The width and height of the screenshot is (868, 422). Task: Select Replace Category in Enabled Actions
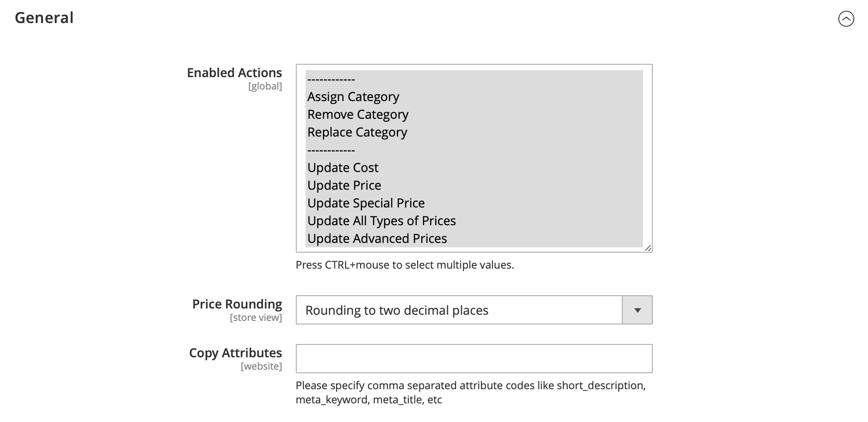(474, 132)
